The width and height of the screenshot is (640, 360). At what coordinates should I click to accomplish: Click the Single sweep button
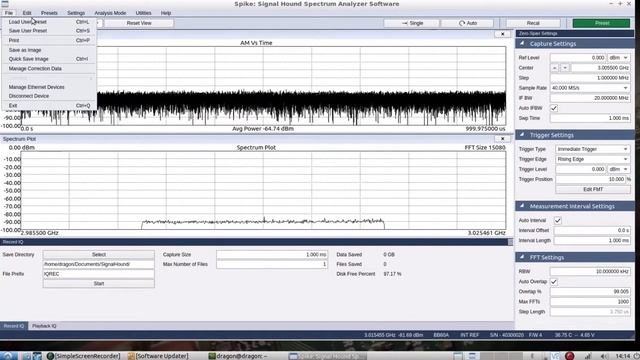[411, 23]
